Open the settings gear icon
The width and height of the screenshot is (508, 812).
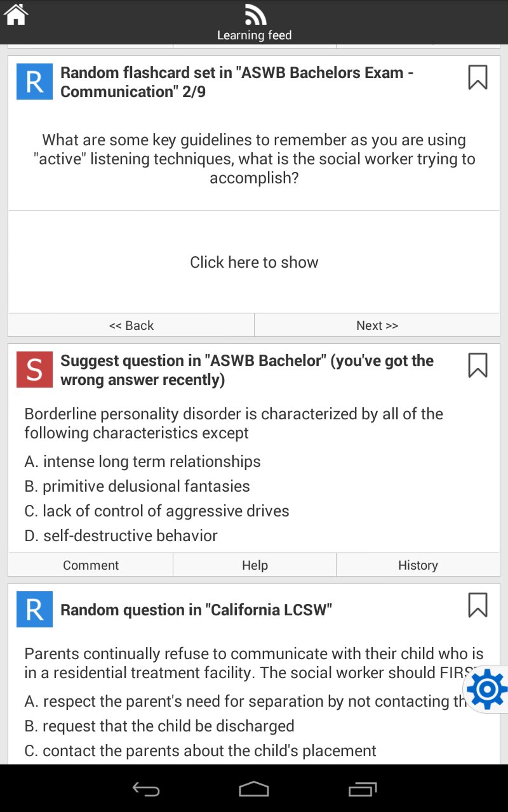pos(486,689)
